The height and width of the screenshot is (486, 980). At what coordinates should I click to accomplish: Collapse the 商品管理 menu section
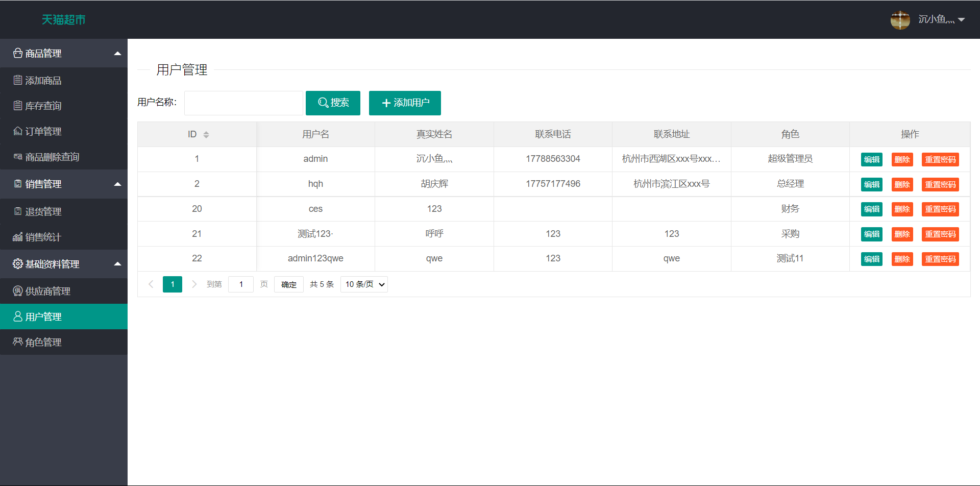pyautogui.click(x=117, y=54)
